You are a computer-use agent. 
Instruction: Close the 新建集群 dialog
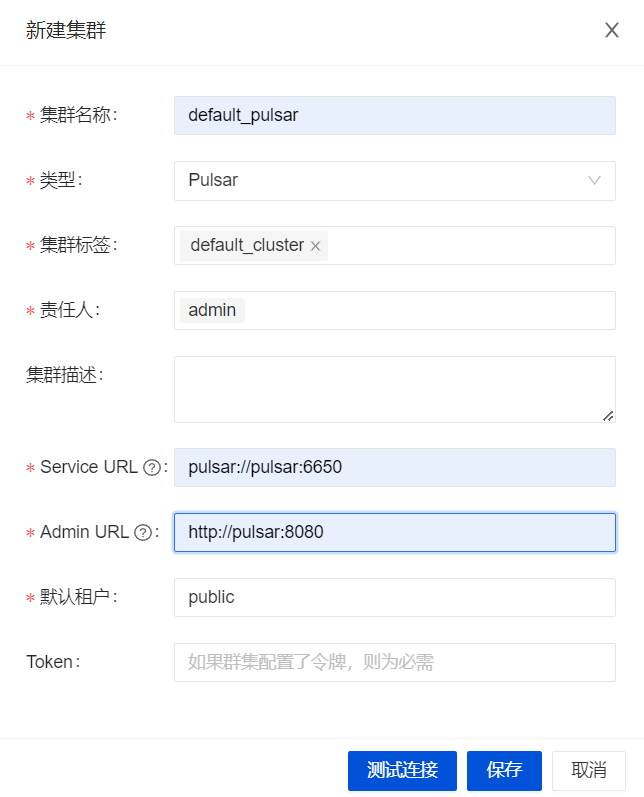[x=612, y=30]
